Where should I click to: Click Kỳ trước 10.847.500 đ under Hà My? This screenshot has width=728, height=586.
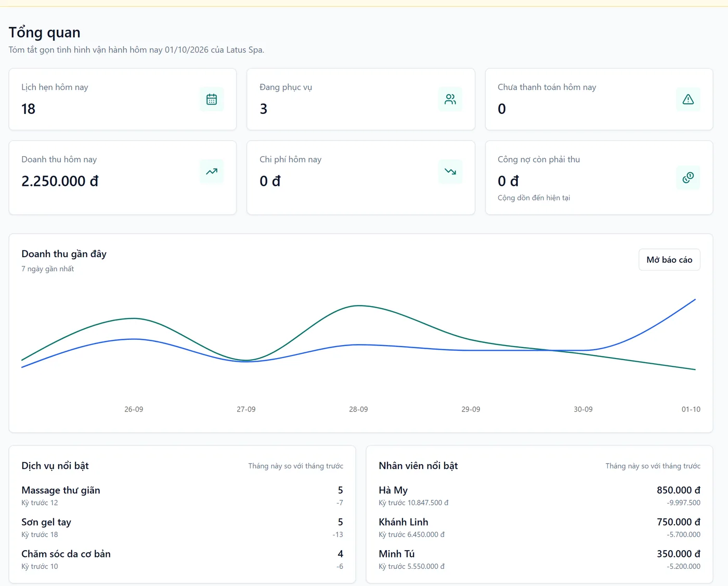pyautogui.click(x=413, y=503)
